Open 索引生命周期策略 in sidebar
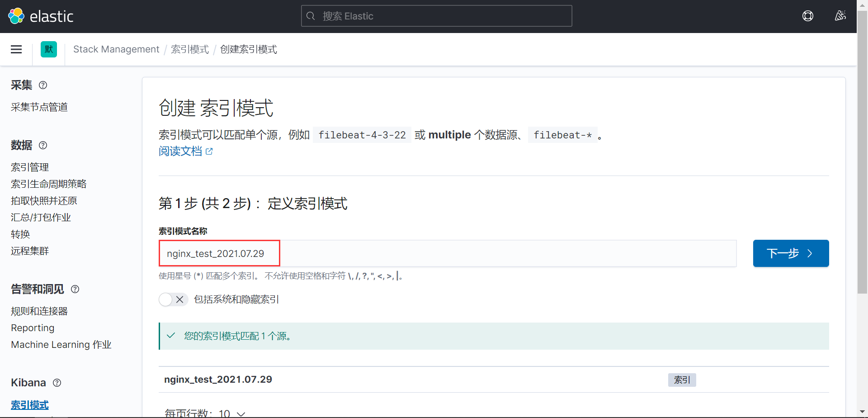Viewport: 868px width, 418px height. coord(49,184)
